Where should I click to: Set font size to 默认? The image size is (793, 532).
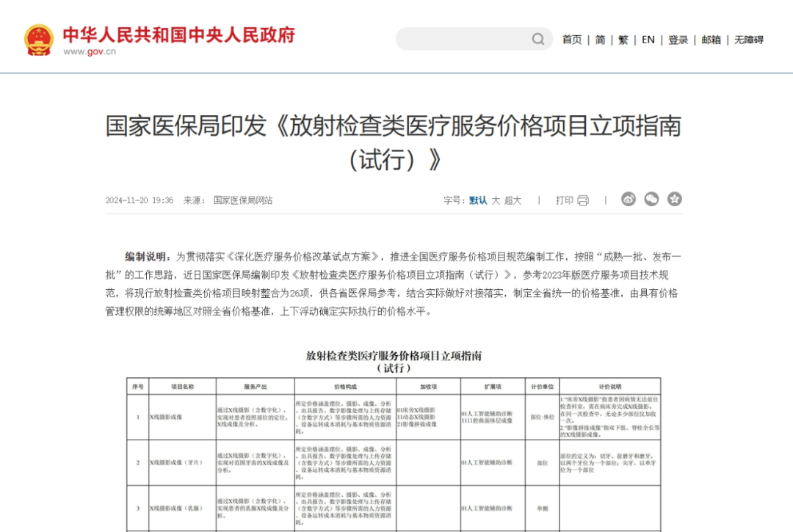478,200
